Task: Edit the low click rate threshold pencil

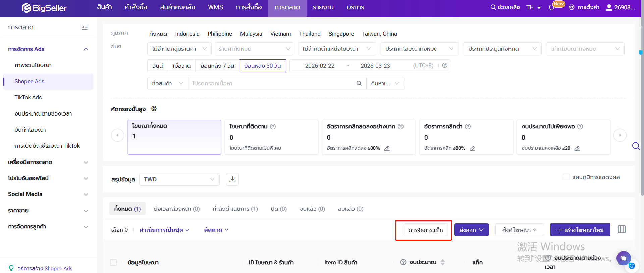Action: click(x=472, y=148)
